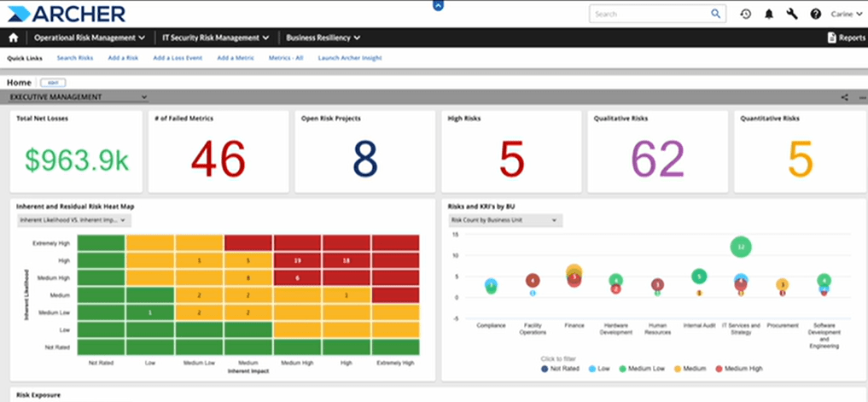Collapse the top header with chevron tab
The width and height of the screenshot is (868, 402).
(438, 5)
